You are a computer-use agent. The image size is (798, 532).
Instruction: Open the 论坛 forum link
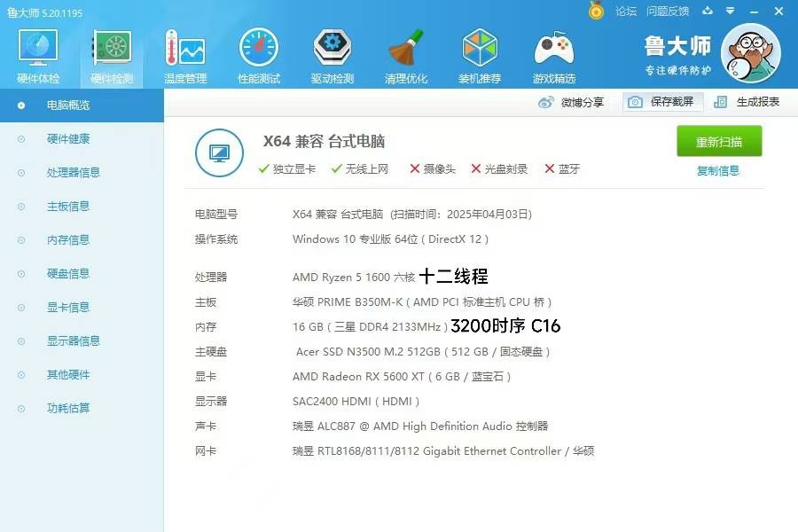(625, 12)
